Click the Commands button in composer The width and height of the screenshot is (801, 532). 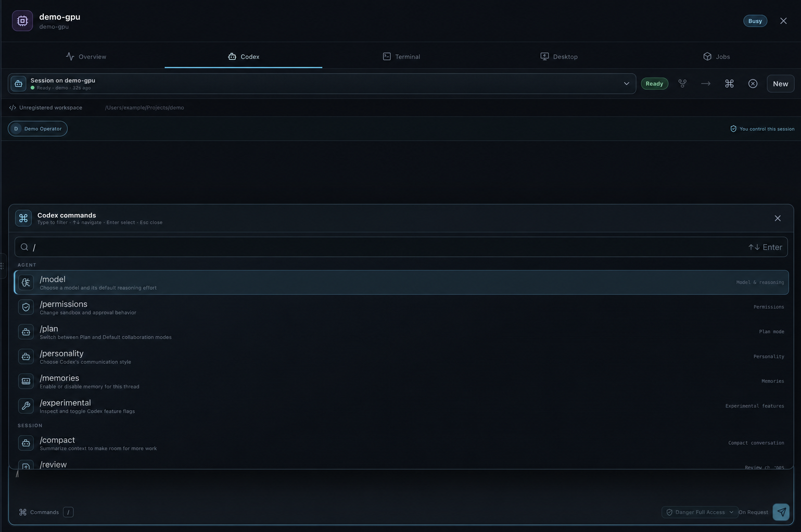[x=39, y=512]
